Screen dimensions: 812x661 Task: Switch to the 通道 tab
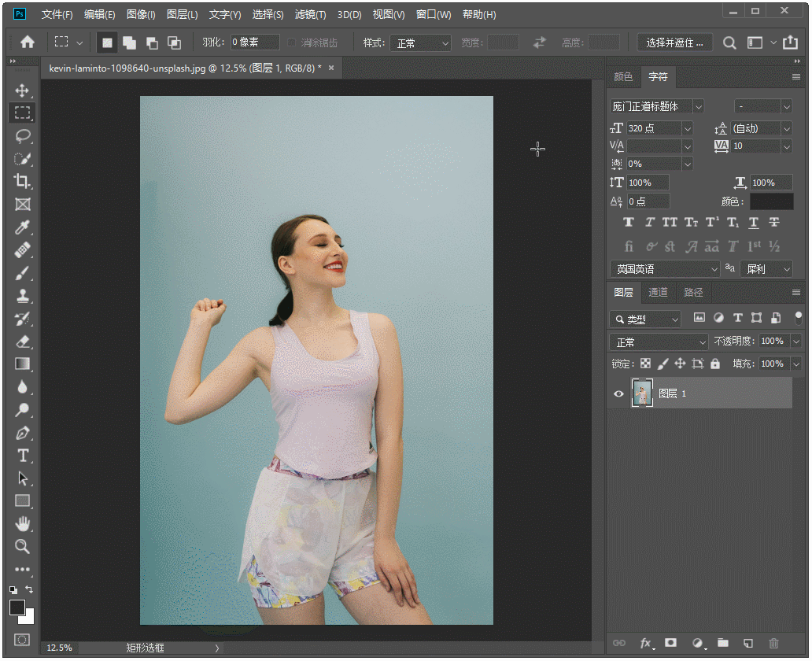[x=658, y=293]
